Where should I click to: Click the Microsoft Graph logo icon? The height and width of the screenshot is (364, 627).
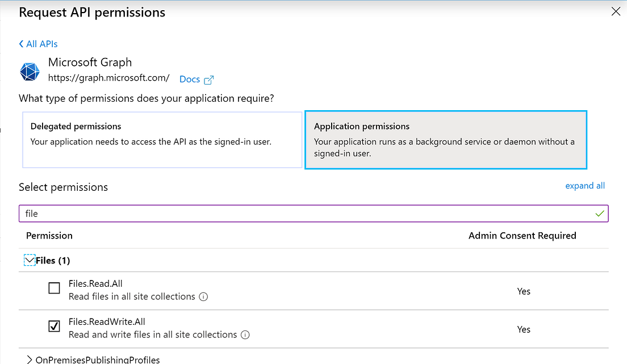[x=30, y=72]
